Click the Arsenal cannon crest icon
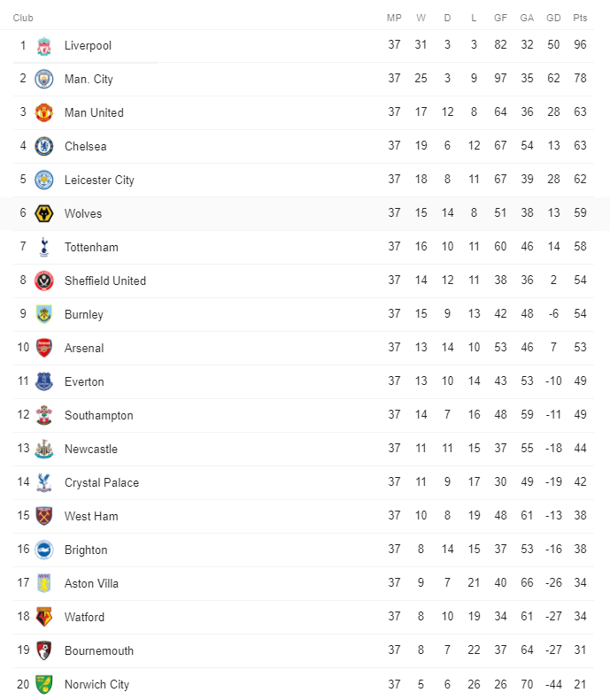610x700 pixels. pyautogui.click(x=43, y=348)
